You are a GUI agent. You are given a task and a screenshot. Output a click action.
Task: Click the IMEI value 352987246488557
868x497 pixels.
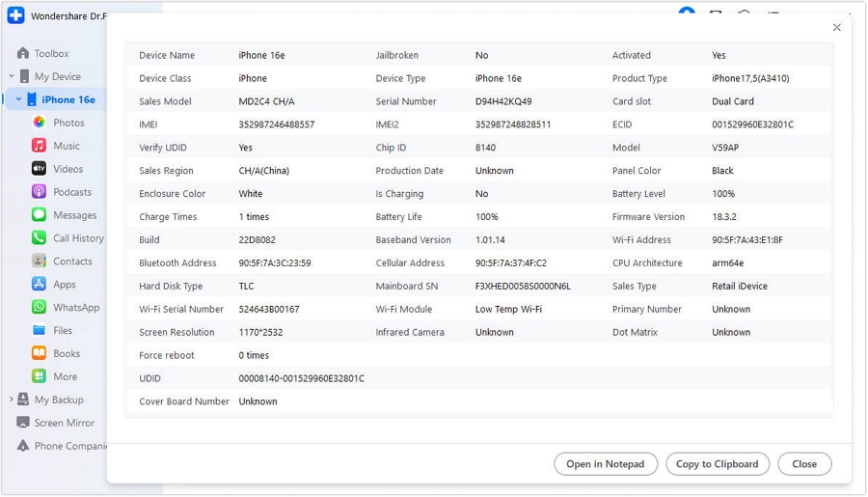[x=276, y=124]
